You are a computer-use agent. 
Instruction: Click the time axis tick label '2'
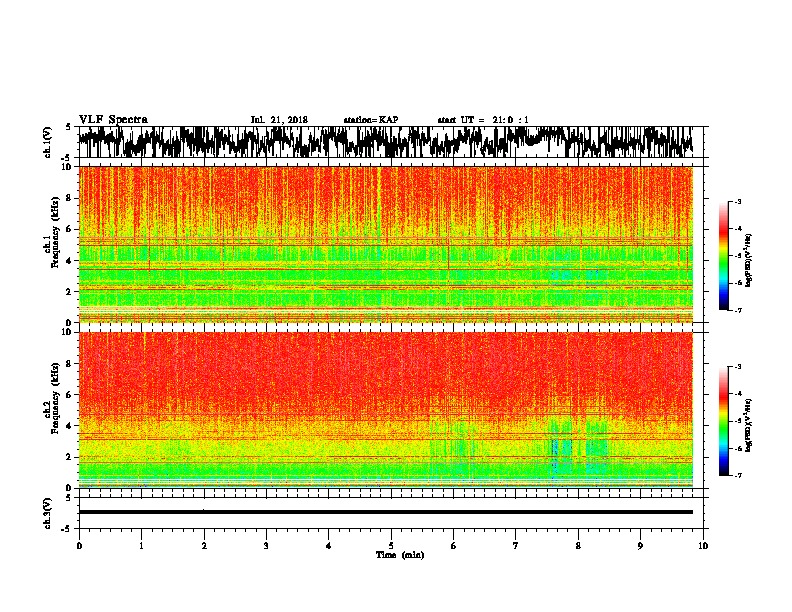pos(204,545)
